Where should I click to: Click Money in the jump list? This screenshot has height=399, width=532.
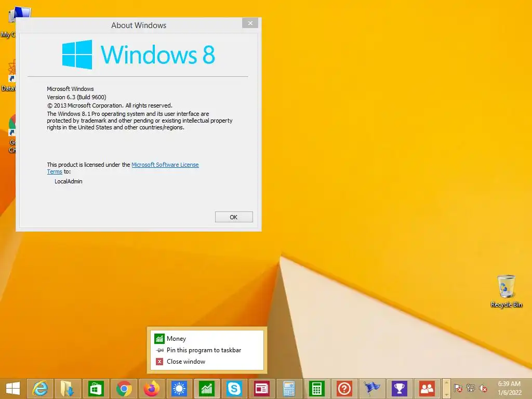point(207,339)
